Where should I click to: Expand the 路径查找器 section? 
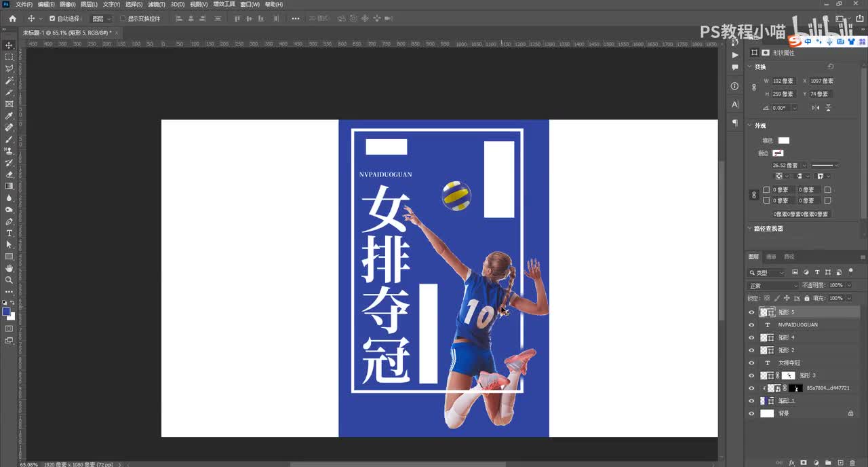(750, 229)
